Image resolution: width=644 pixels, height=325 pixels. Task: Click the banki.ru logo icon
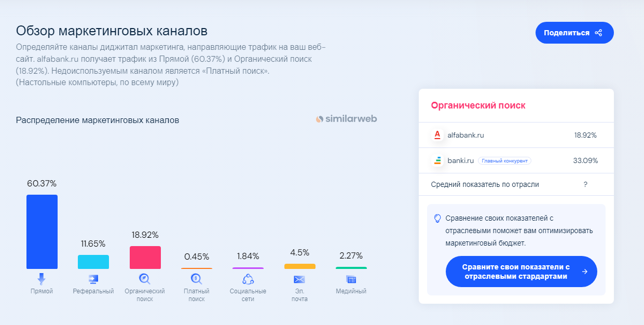pos(437,160)
